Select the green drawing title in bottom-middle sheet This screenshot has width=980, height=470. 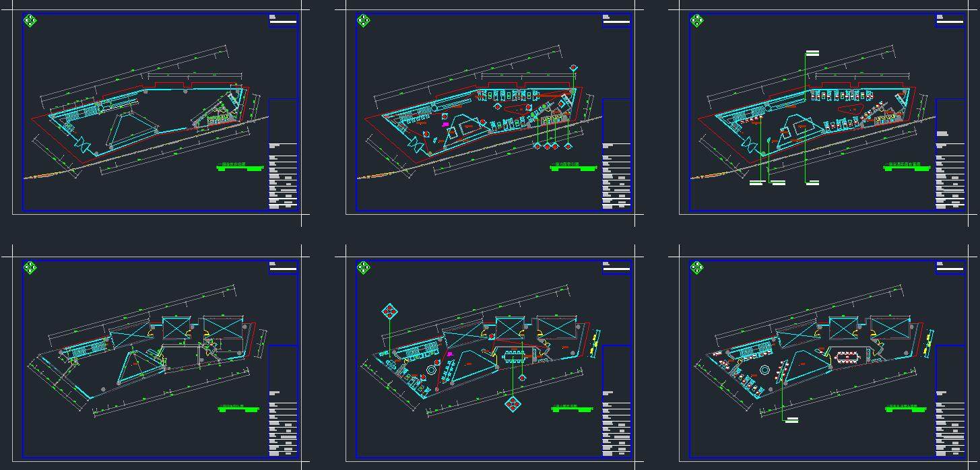[573, 408]
